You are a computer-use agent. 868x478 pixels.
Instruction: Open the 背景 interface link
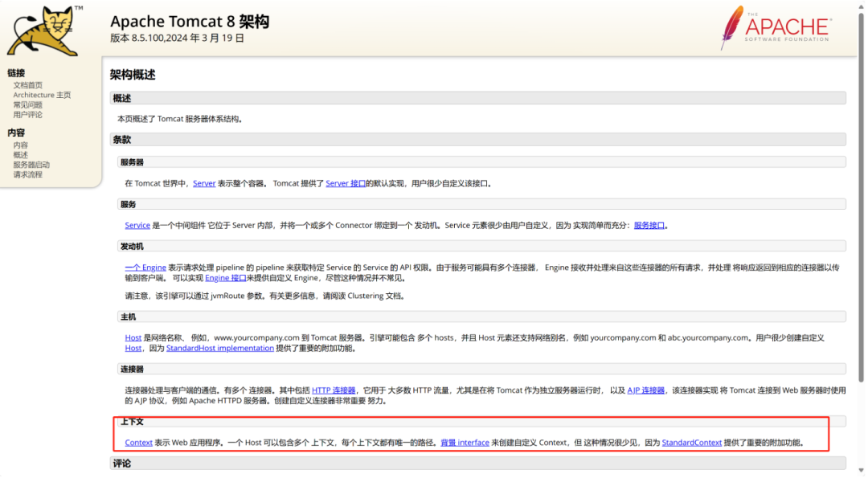point(465,443)
